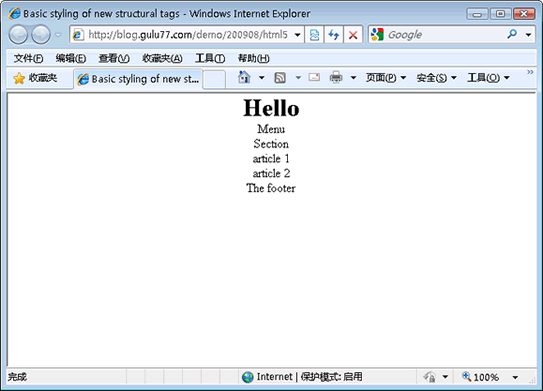The height and width of the screenshot is (391, 543).
Task: Open the Home button dropdown arrow
Action: 262,78
